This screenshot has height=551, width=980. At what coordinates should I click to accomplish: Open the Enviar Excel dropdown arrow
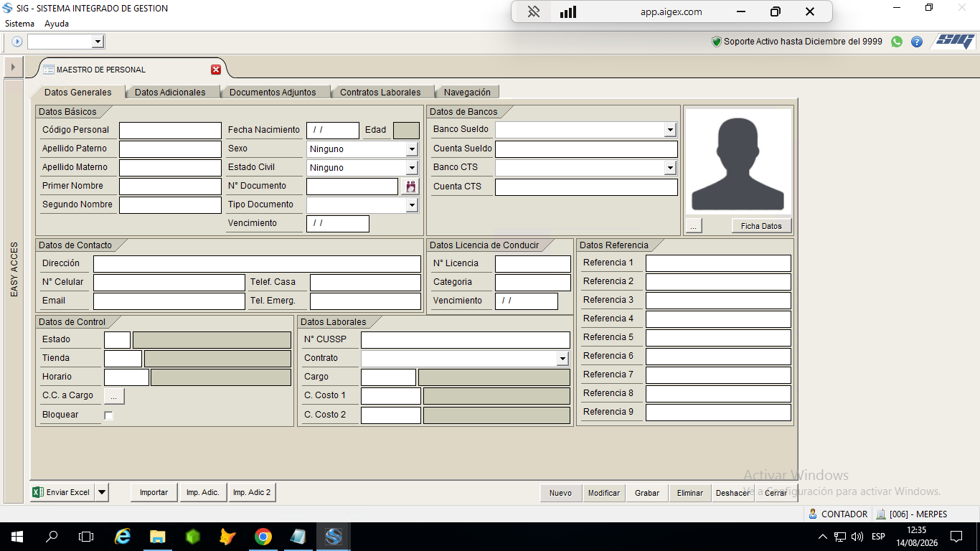click(x=101, y=492)
